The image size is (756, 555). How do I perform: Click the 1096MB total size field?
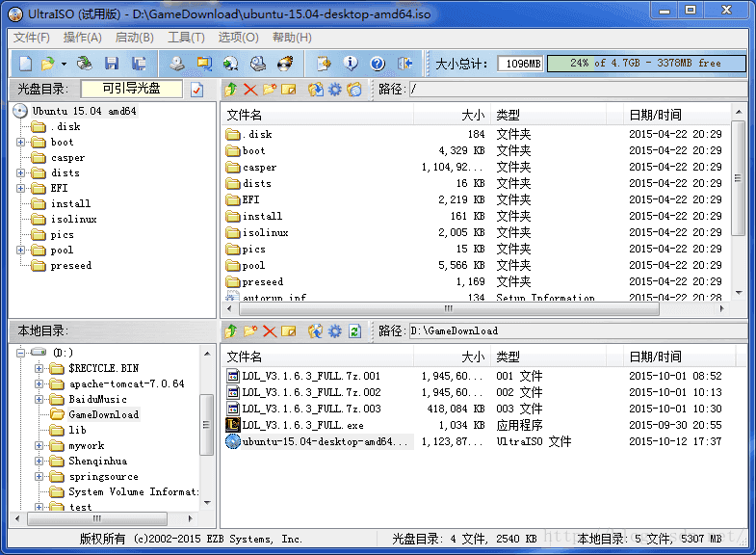tap(521, 64)
